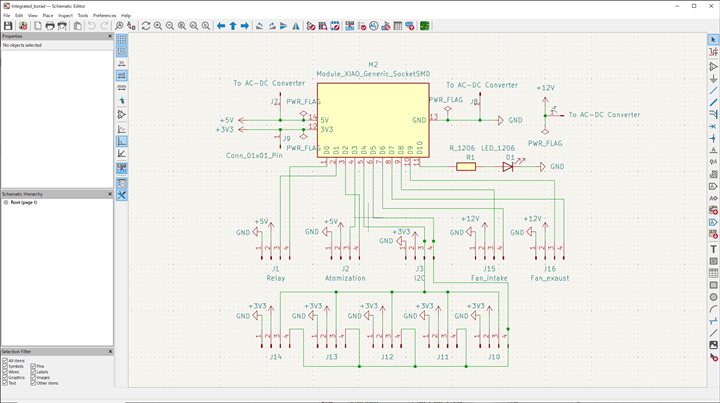Open the Inspect menu
This screenshot has height=403, width=720.
coord(65,15)
